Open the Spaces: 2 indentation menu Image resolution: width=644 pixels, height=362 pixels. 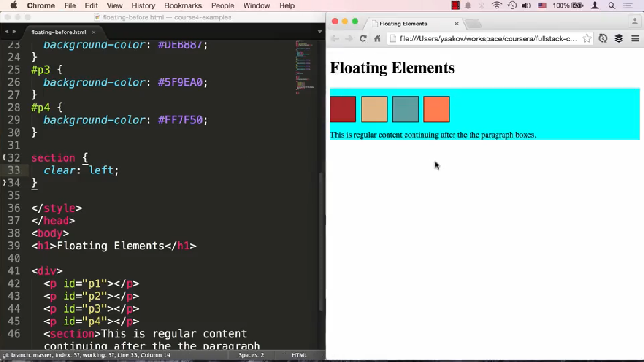251,354
